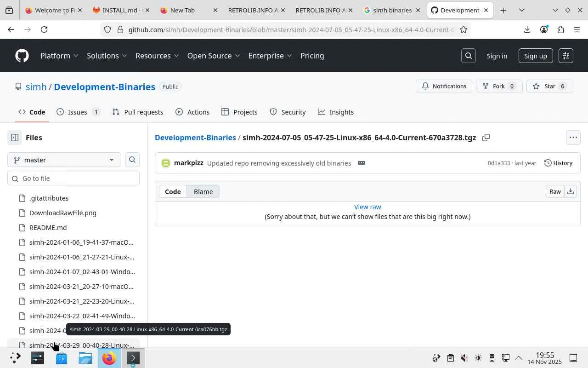588x368 pixels.
Task: Go to the Pull requests tab
Action: point(138,112)
